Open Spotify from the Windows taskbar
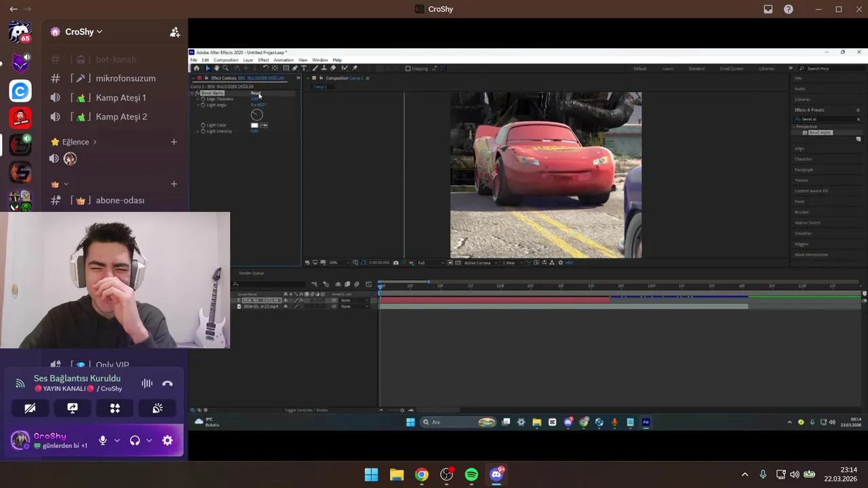Screen dimensions: 868x488 (471, 474)
